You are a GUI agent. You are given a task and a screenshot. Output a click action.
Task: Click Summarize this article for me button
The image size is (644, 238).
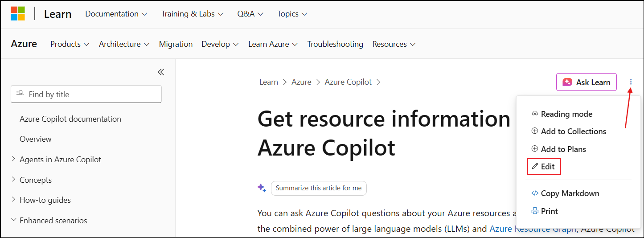(x=319, y=188)
